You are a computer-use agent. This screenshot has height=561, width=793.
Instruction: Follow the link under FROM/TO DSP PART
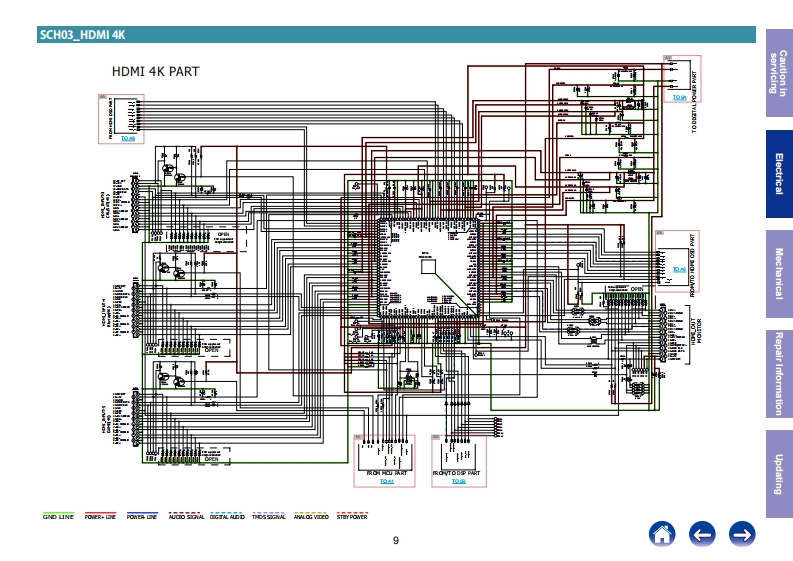click(x=458, y=481)
